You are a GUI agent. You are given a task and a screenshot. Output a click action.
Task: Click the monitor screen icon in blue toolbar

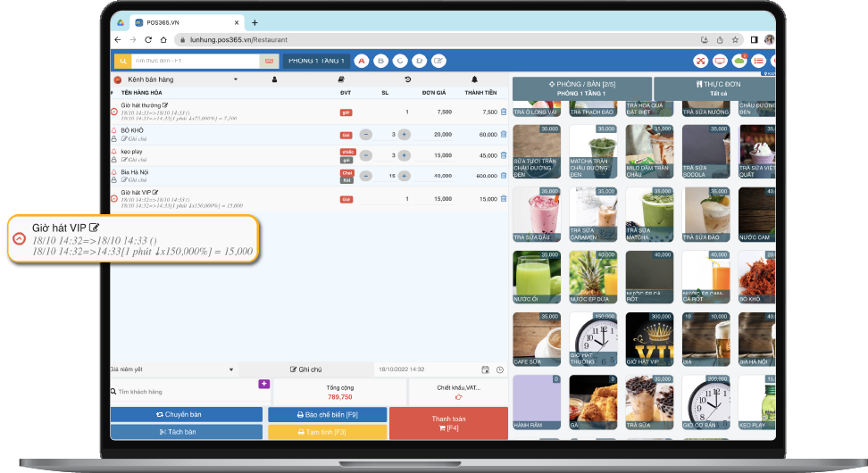pos(720,61)
